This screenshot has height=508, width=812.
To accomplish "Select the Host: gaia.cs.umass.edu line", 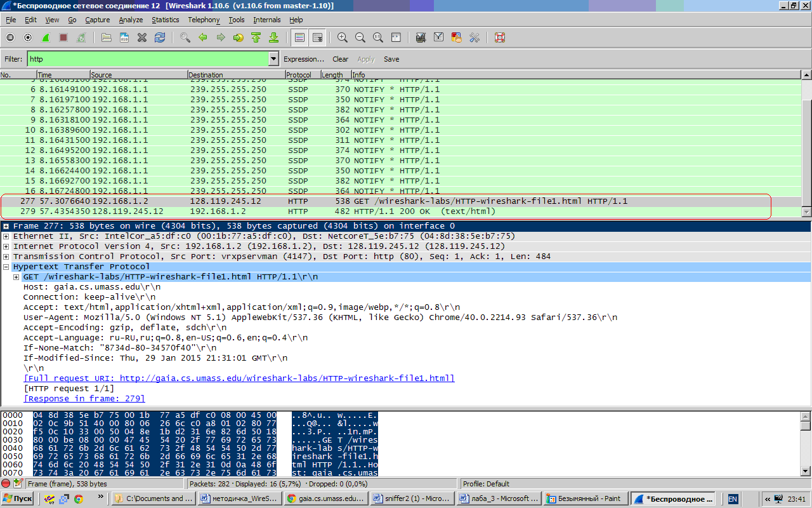I will (92, 287).
